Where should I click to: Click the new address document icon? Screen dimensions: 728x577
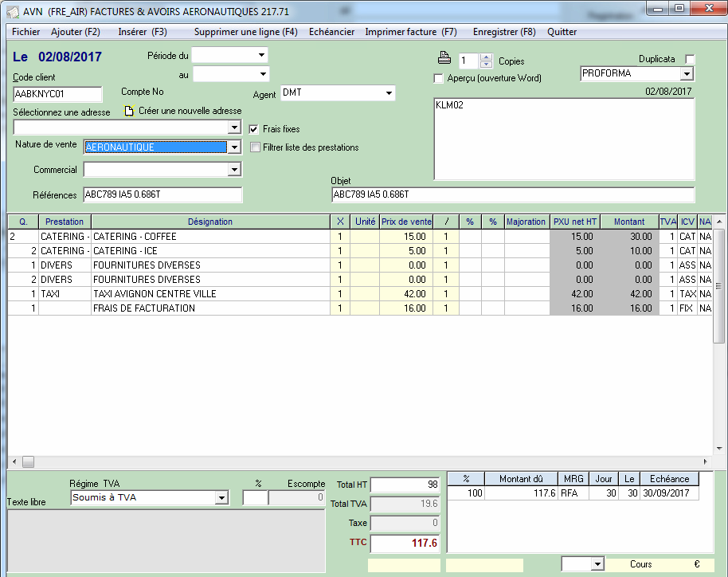click(x=128, y=112)
